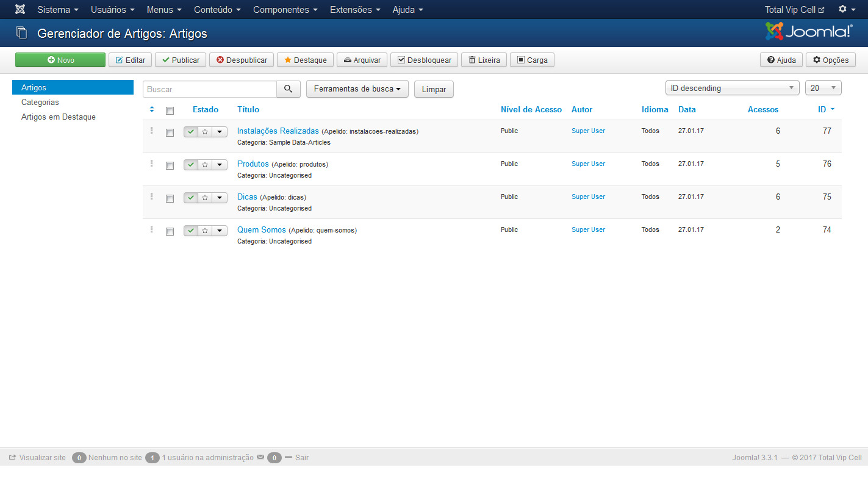This screenshot has width=868, height=484.
Task: Click the search magnifier button
Action: point(289,89)
